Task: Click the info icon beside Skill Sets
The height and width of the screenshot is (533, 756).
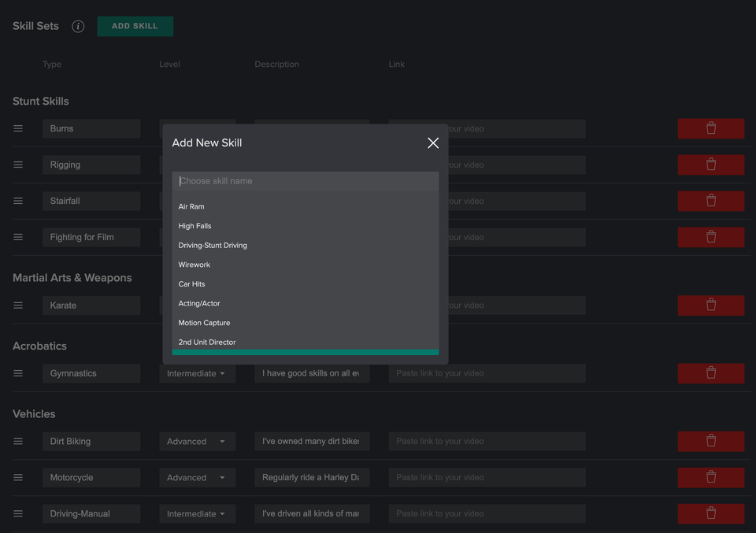Action: [77, 26]
